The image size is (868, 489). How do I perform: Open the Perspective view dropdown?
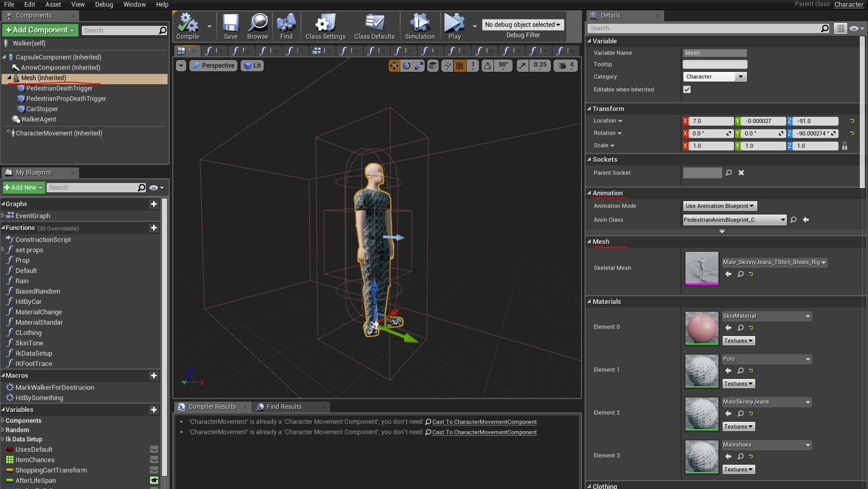213,66
